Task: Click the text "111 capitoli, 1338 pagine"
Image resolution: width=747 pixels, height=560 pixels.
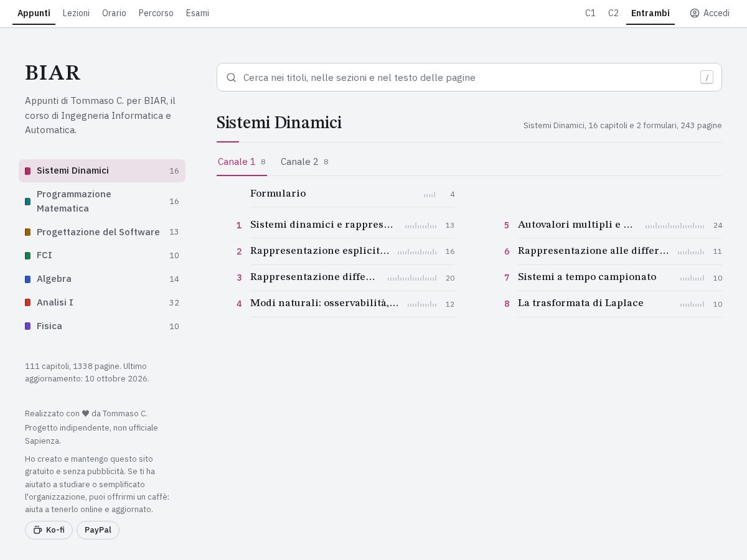Action: tap(72, 366)
